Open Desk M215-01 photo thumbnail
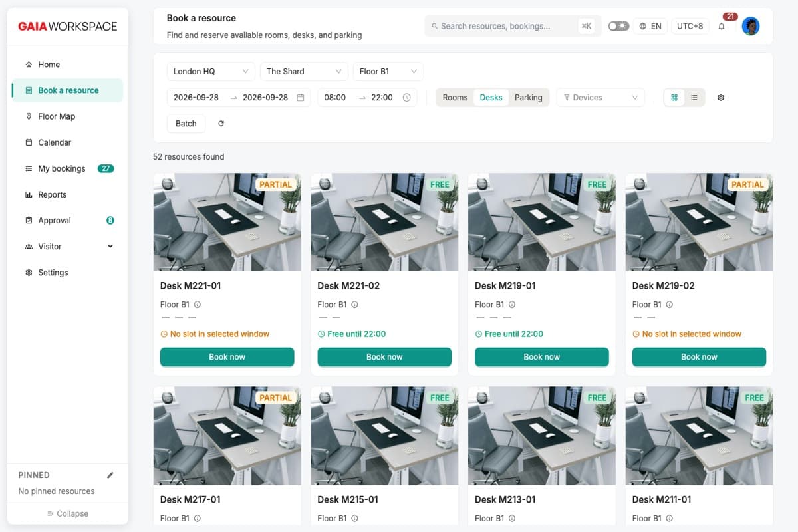The image size is (798, 532). pos(384,436)
